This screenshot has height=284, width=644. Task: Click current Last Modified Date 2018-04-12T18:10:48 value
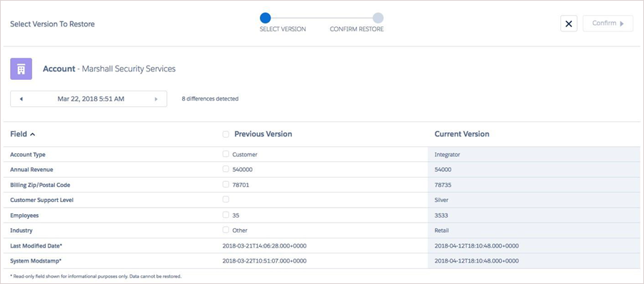coord(476,246)
